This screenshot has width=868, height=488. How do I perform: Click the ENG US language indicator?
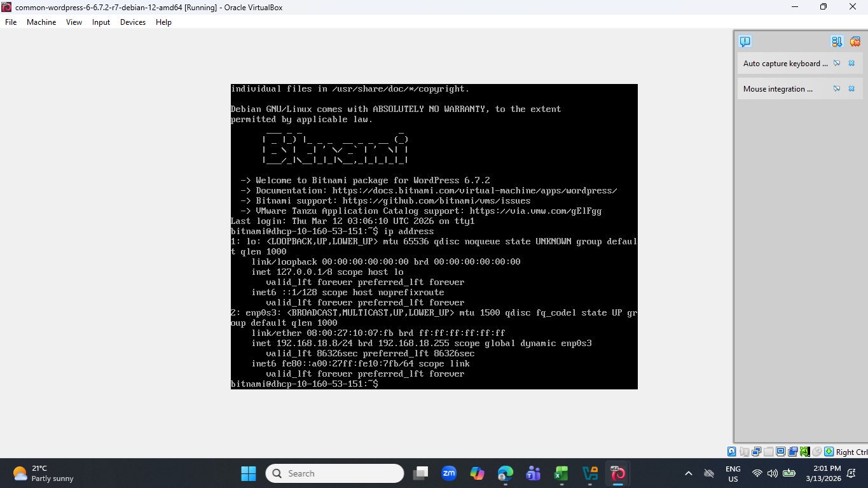tap(733, 473)
